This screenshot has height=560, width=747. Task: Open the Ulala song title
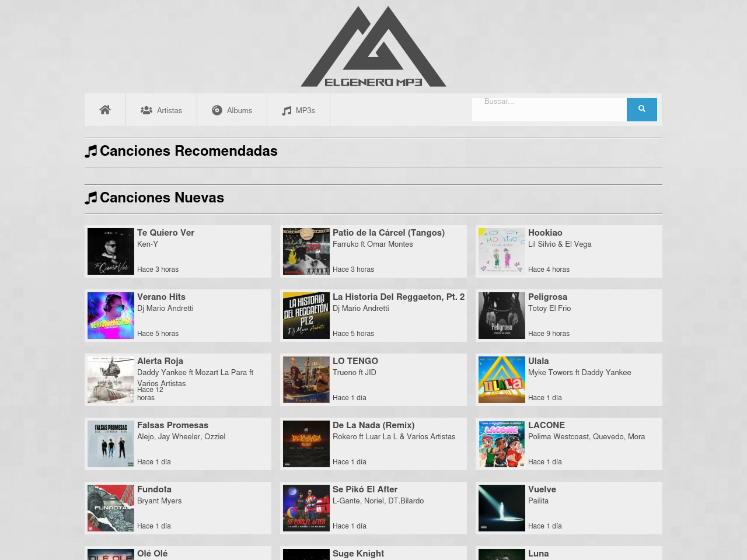click(539, 361)
